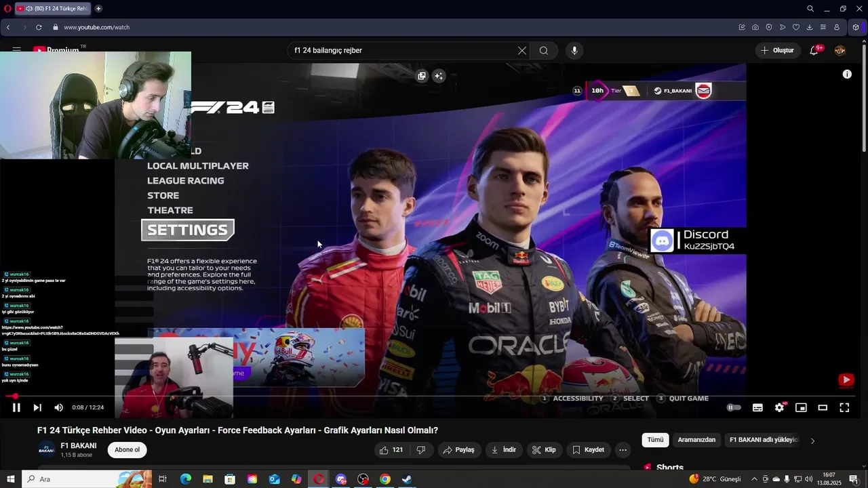The width and height of the screenshot is (868, 488).
Task: Open browser downloads icon
Action: point(810,27)
